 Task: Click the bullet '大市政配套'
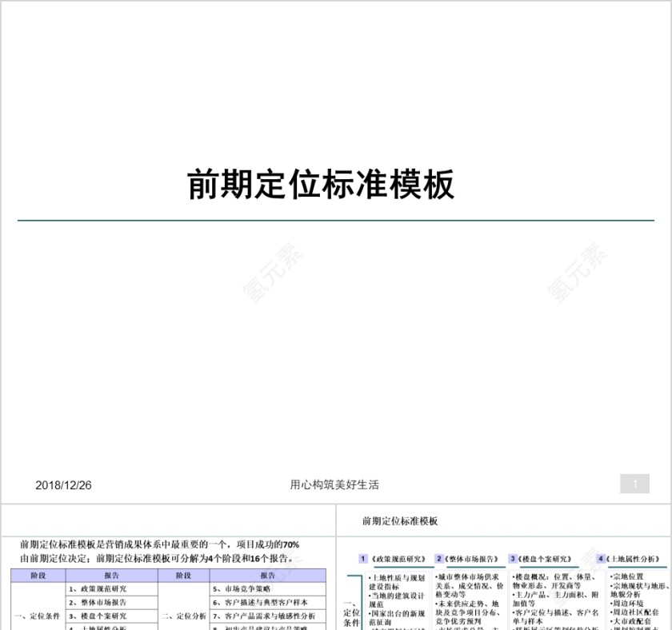pos(630,621)
